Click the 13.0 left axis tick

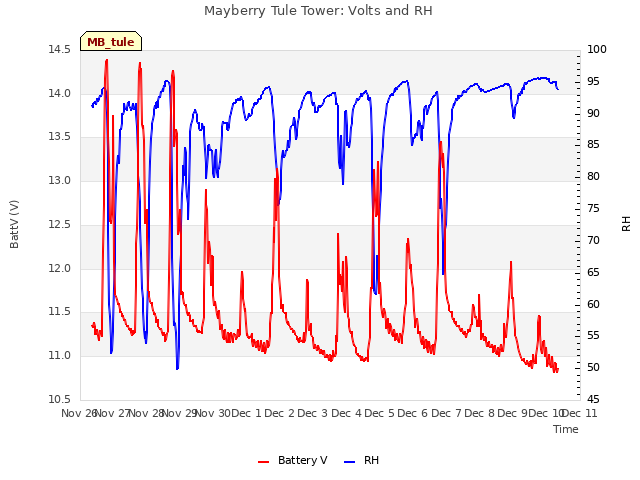click(59, 180)
